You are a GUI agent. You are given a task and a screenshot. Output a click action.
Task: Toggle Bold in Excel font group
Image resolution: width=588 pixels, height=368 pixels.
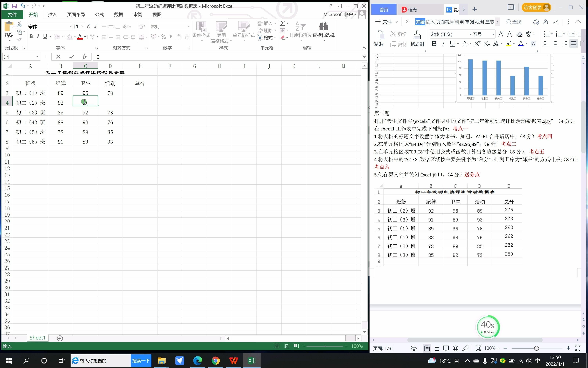31,36
